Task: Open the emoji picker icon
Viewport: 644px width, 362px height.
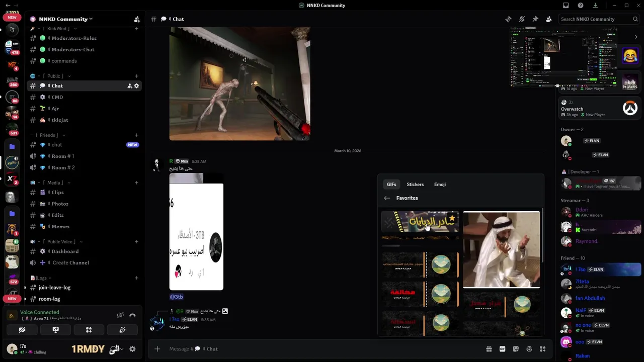Action: (529, 349)
